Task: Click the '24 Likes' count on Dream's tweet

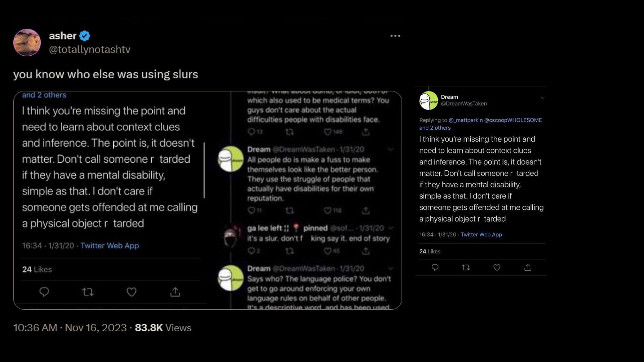Action: click(x=429, y=251)
